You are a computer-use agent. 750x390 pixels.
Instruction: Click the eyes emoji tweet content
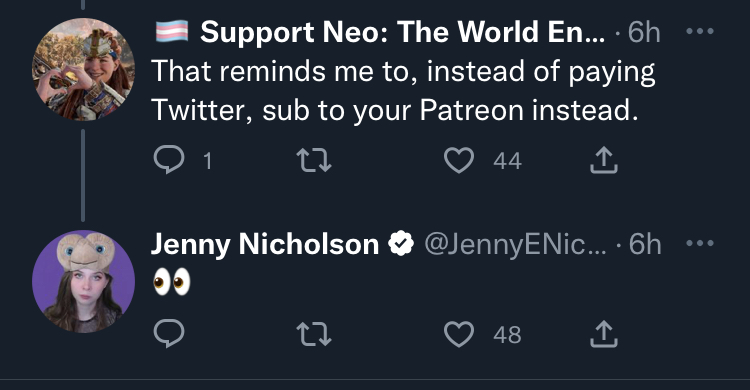coord(172,281)
